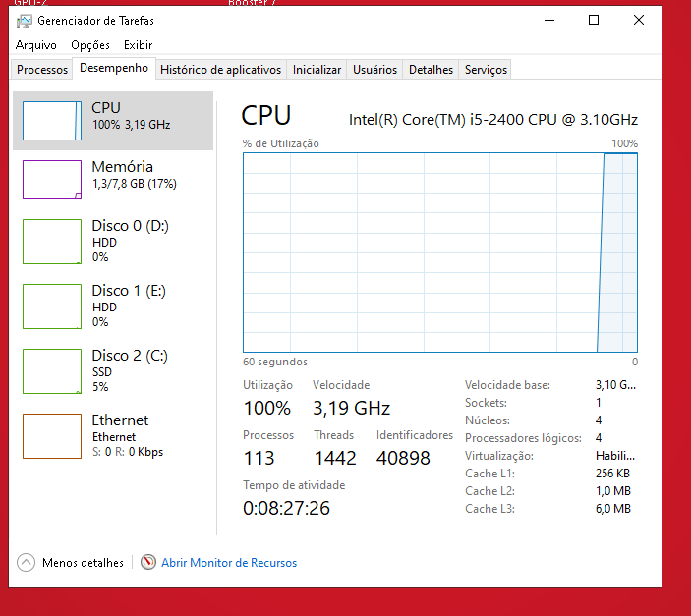Select the Disco 0 (D:) graph thumbnail
This screenshot has width=691, height=616.
point(52,242)
